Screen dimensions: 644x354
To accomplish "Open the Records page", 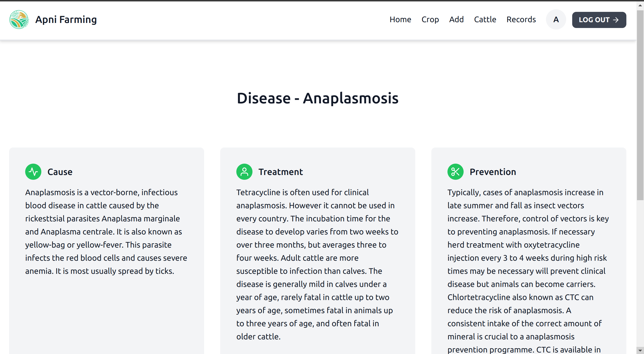I will tap(521, 20).
